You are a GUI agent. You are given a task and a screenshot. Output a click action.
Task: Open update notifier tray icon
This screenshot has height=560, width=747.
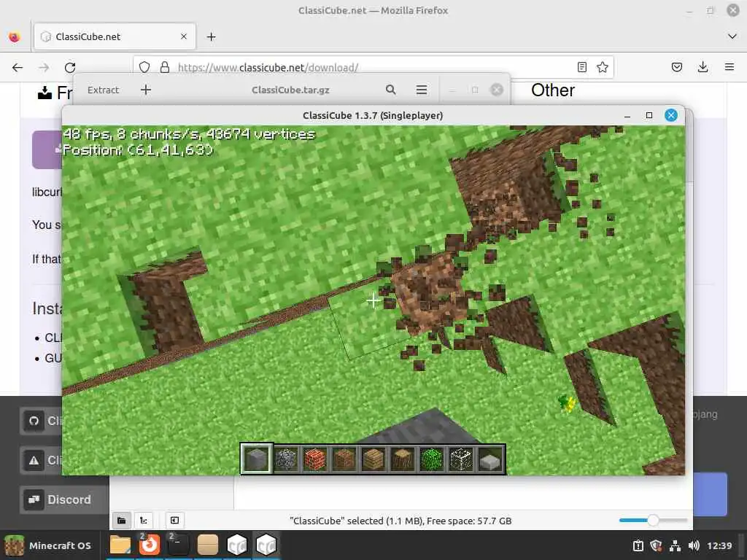(x=638, y=545)
